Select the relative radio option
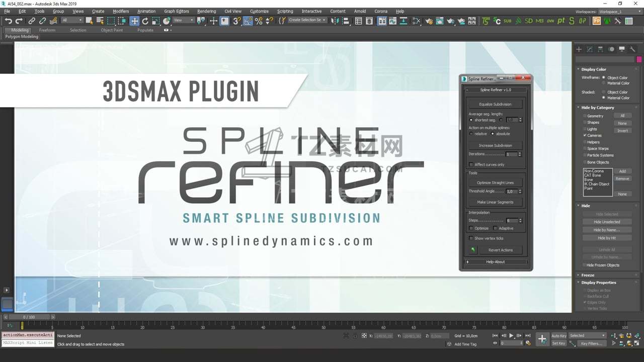 (471, 134)
